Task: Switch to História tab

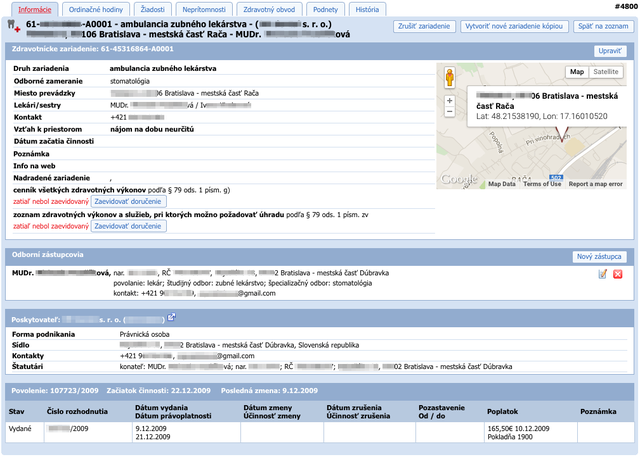Action: [367, 9]
